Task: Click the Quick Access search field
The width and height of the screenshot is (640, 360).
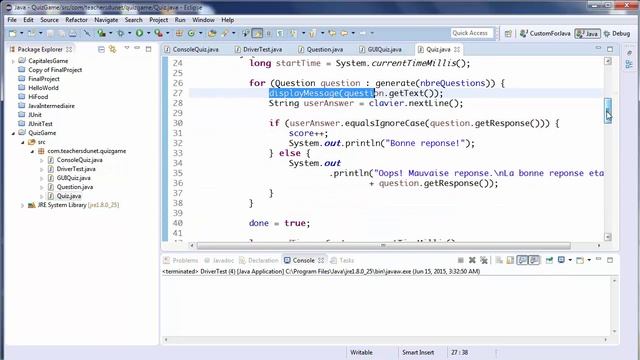Action: point(472,33)
